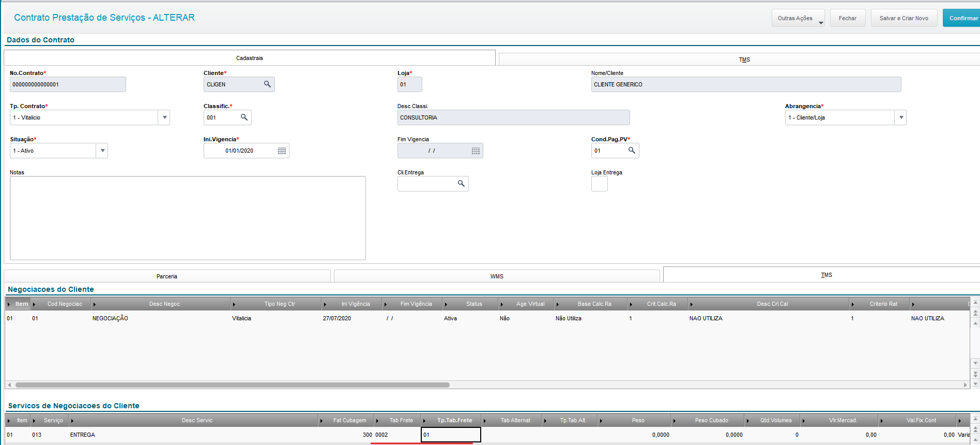The width and height of the screenshot is (980, 445).
Task: Switch to the upper TMS tab
Action: click(739, 60)
